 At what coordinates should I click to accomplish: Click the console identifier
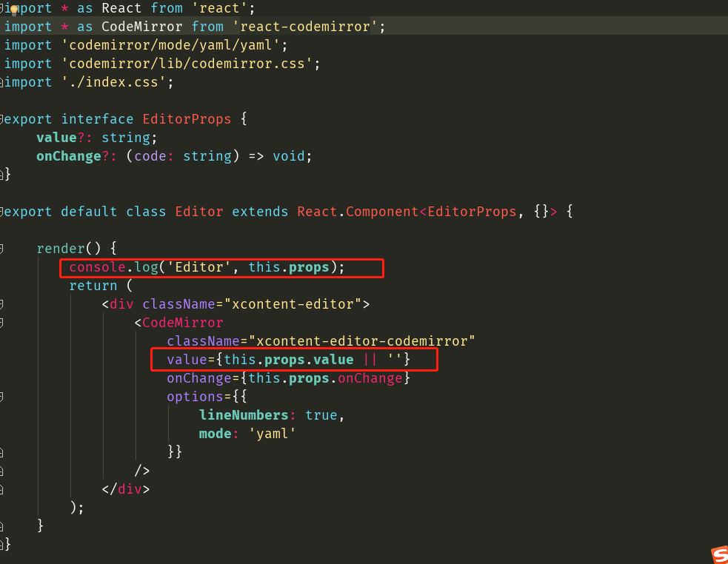pos(97,267)
